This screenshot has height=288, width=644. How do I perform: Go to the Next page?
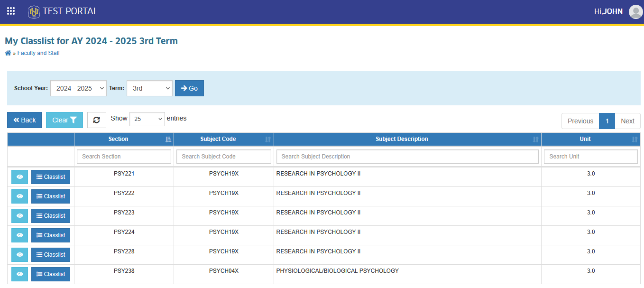click(x=627, y=121)
